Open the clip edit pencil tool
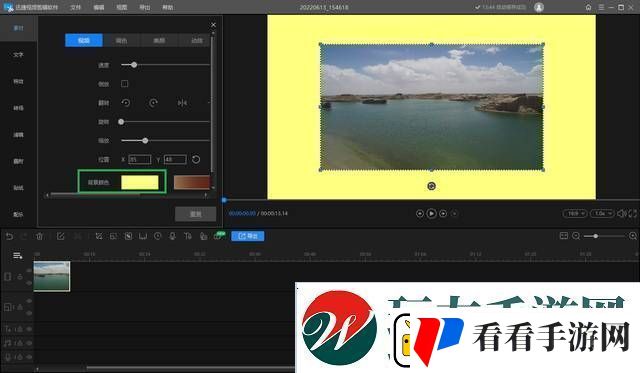 click(x=60, y=236)
